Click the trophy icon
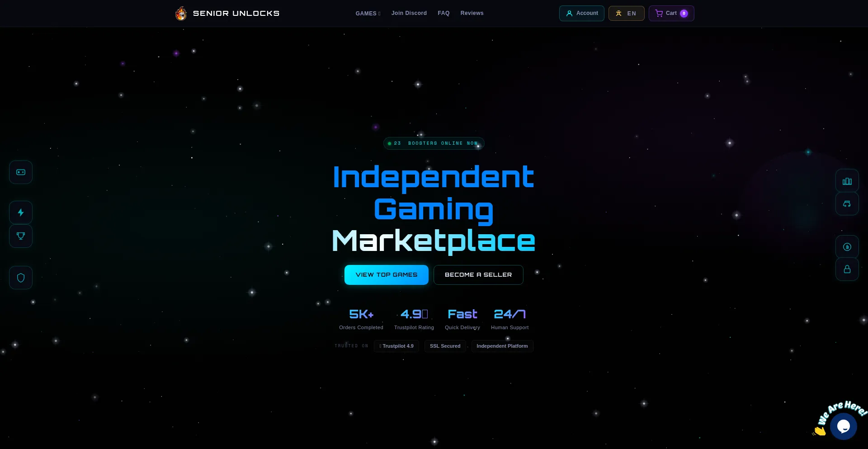Viewport: 868px width, 449px height. click(x=21, y=236)
